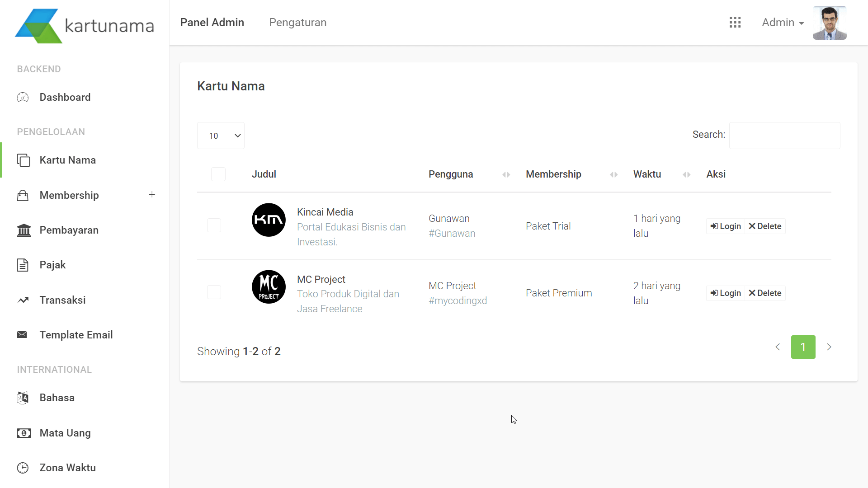Check the checkbox for Kincai Media row

tap(214, 225)
